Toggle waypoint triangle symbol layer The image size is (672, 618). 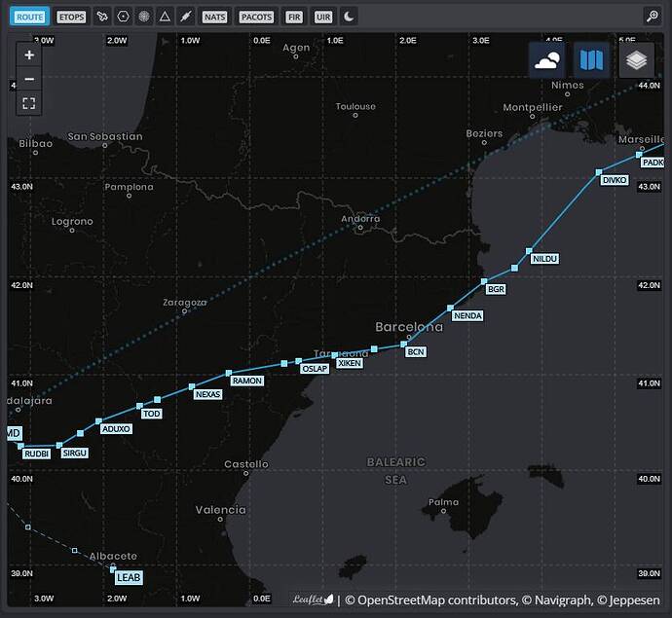click(165, 17)
